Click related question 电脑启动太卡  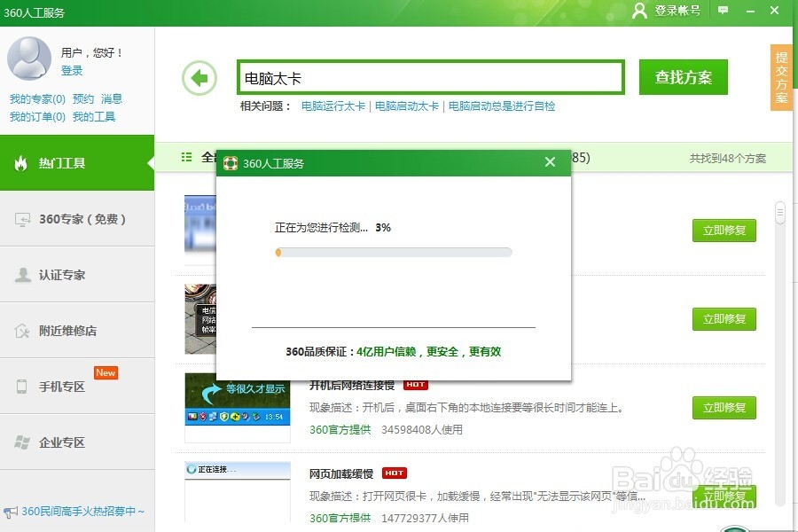pos(407,106)
